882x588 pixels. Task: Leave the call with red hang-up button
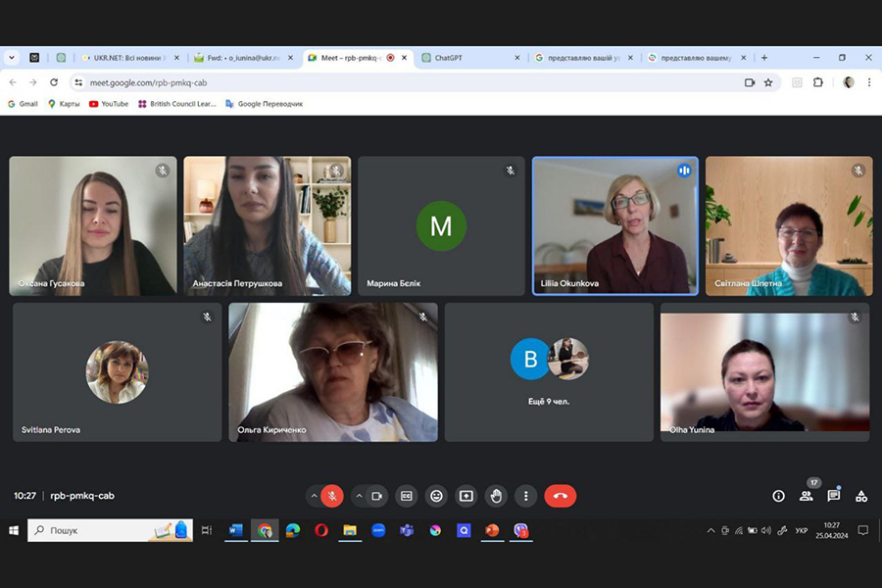click(561, 496)
